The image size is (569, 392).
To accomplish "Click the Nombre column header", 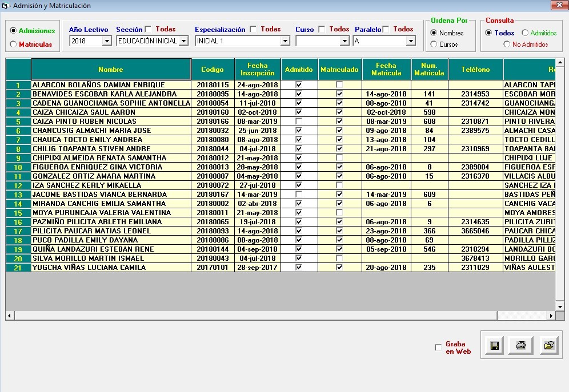I will pos(111,70).
